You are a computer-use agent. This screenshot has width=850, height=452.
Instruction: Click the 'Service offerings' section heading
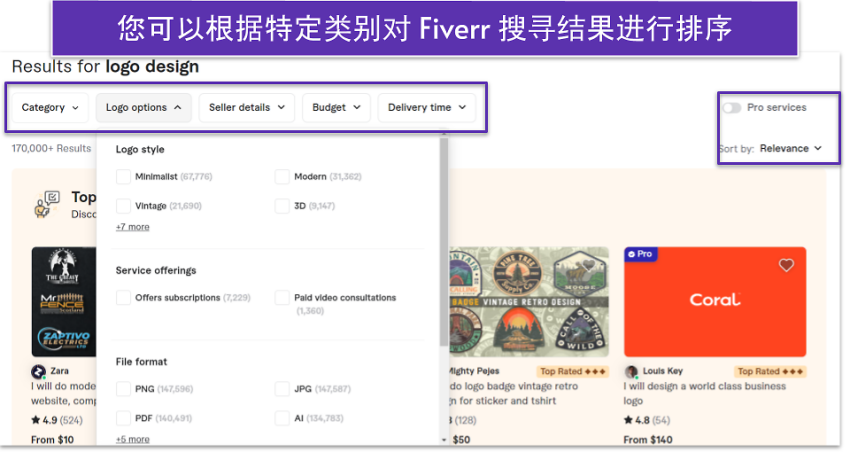[156, 270]
